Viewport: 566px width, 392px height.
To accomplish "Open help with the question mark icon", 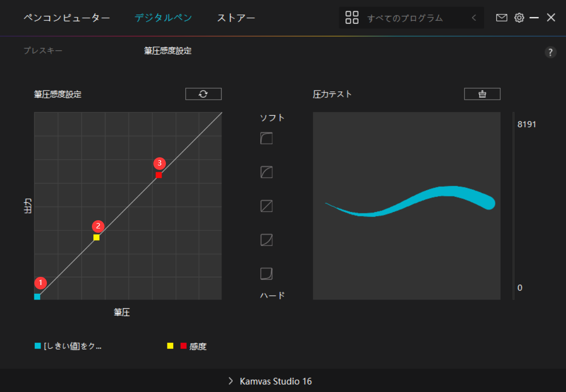I will point(550,52).
